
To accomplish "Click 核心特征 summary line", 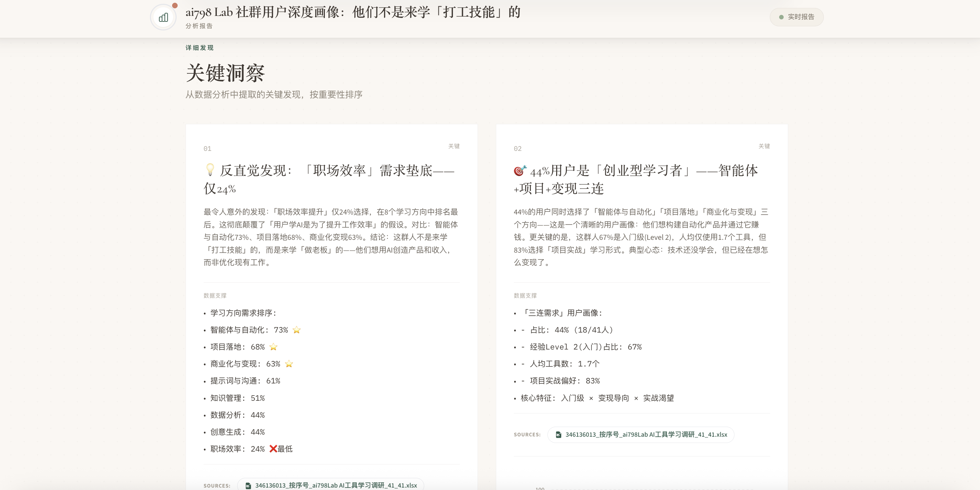I will point(597,398).
